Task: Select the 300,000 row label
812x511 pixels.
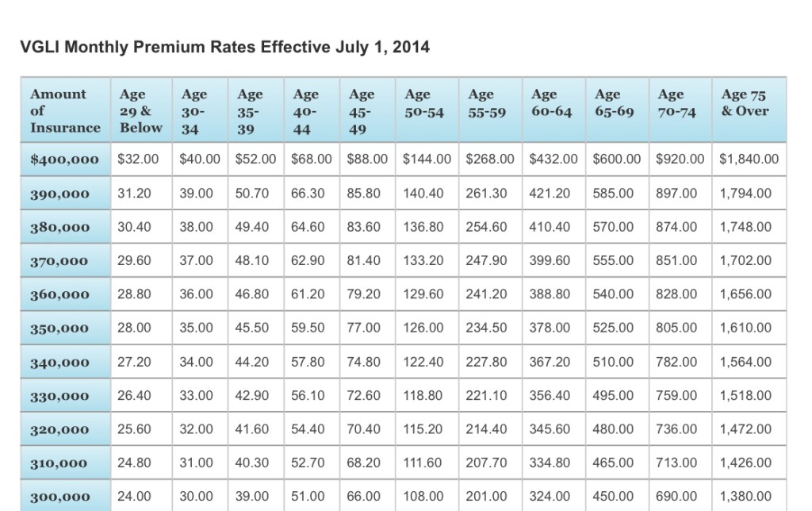Action: [60, 497]
